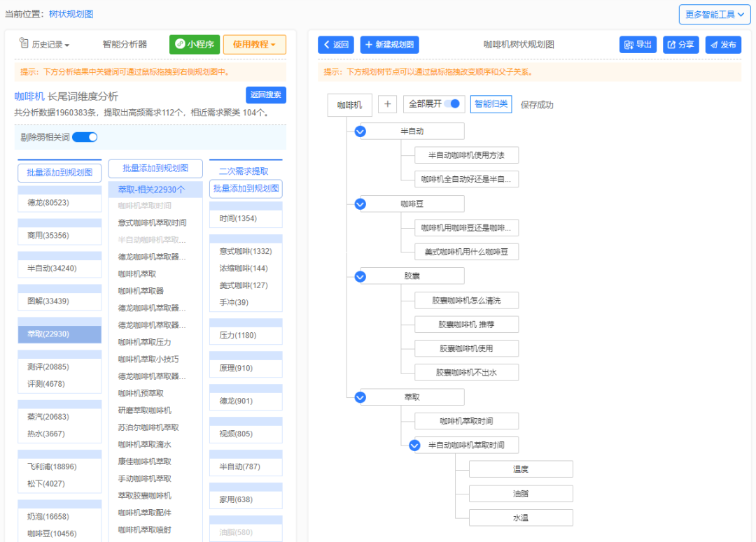Collapse the 萃取 tree node
Screen dimensions: 756x542
click(x=360, y=397)
